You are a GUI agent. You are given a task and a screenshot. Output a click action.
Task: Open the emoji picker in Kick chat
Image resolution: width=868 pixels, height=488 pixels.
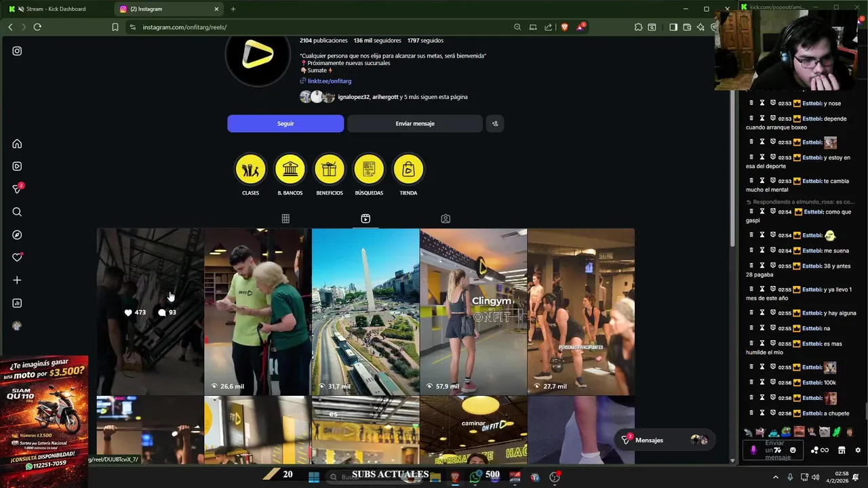[793, 450]
